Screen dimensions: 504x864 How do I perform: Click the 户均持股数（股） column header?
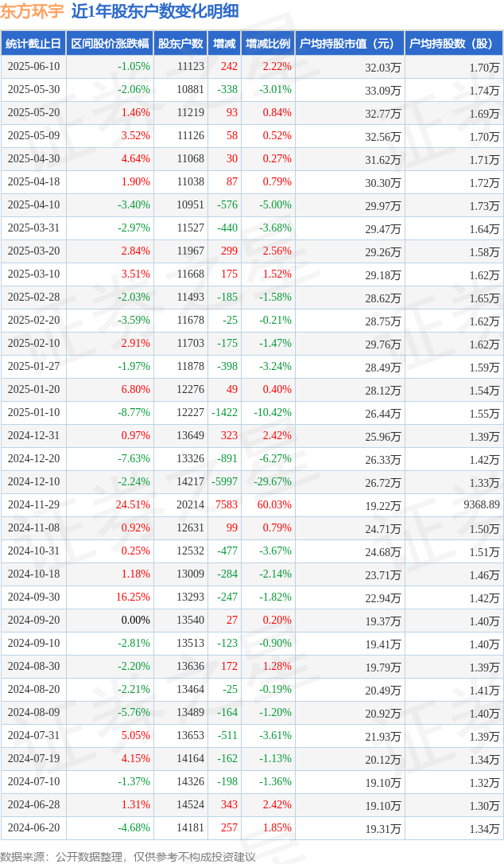453,44
